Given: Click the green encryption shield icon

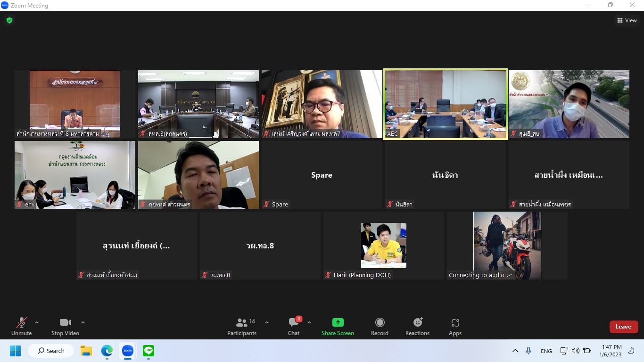Looking at the screenshot, I should (x=9, y=20).
